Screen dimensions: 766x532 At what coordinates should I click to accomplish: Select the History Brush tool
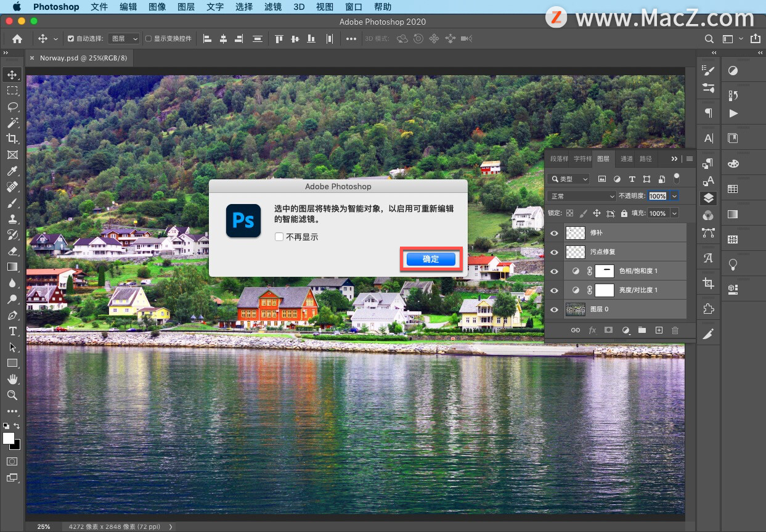12,235
